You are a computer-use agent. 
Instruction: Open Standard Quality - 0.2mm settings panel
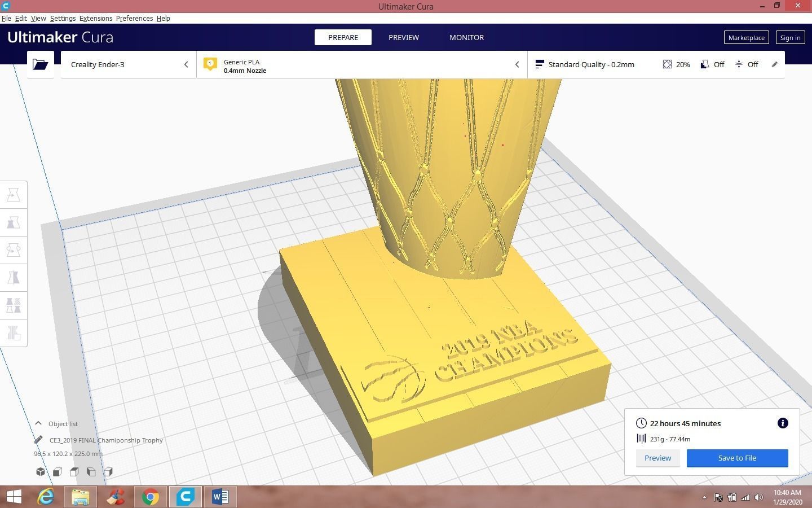click(x=656, y=64)
